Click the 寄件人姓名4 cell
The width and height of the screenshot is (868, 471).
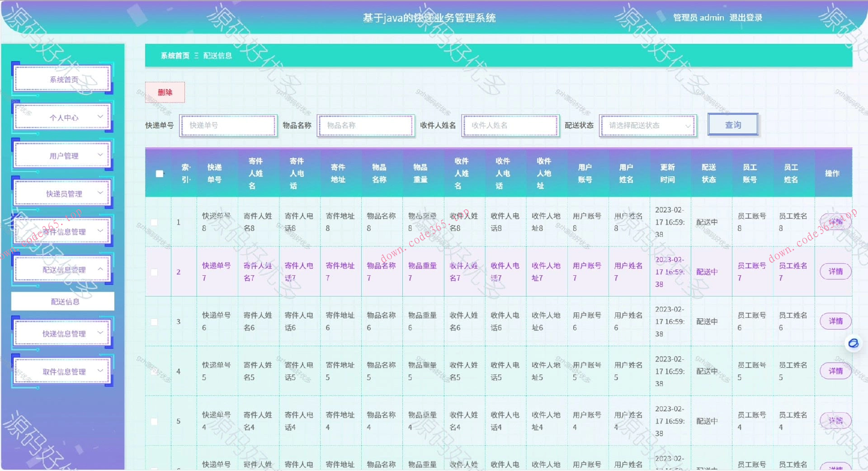click(258, 421)
